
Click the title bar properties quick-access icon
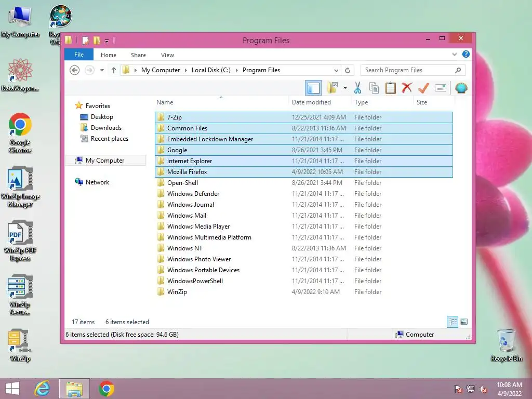coord(86,41)
